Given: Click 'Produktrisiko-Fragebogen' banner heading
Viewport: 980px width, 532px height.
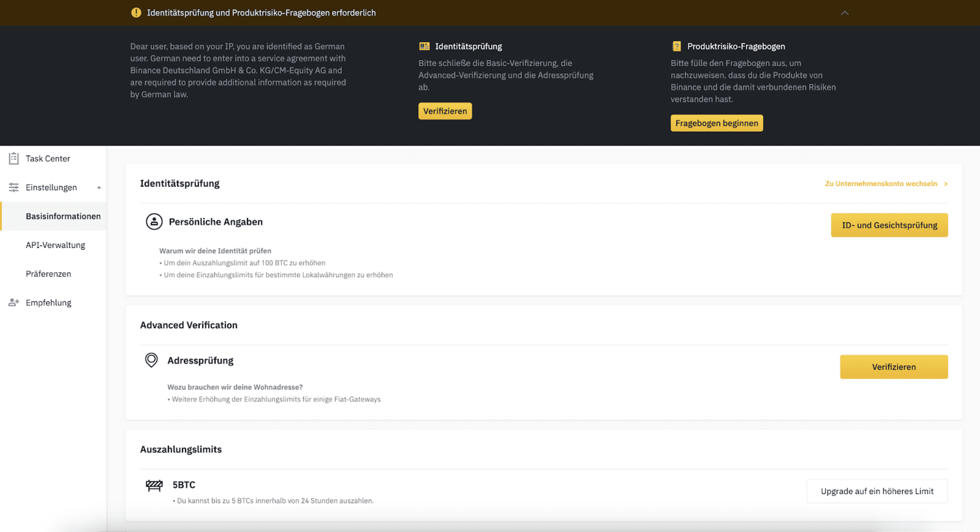Looking at the screenshot, I should point(736,46).
